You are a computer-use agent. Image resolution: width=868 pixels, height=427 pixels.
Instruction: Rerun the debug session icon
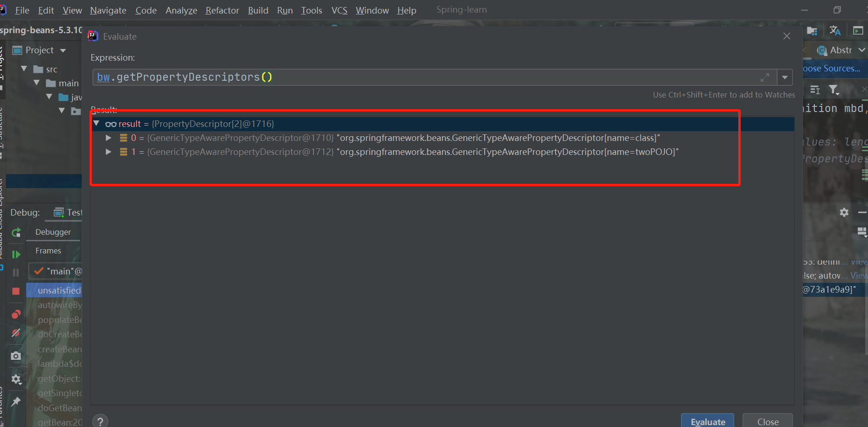tap(16, 232)
